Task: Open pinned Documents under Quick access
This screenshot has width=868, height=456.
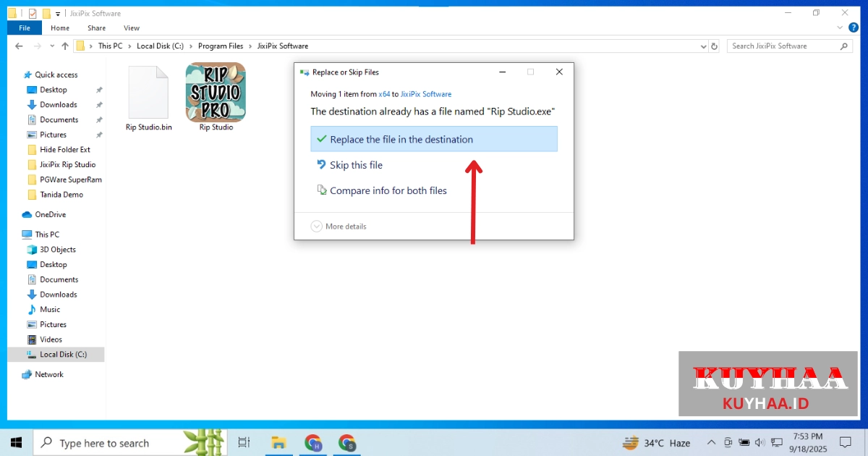Action: (x=59, y=119)
